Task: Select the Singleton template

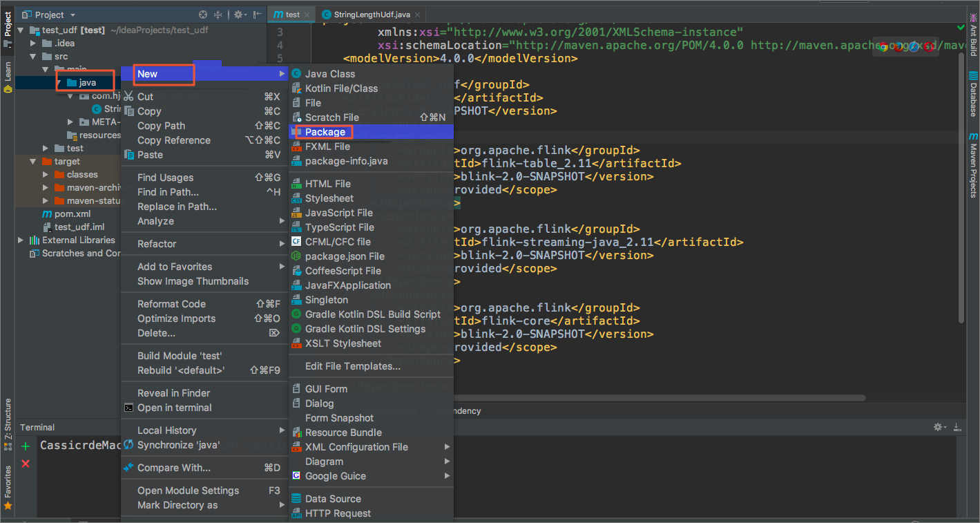Action: click(x=370, y=300)
